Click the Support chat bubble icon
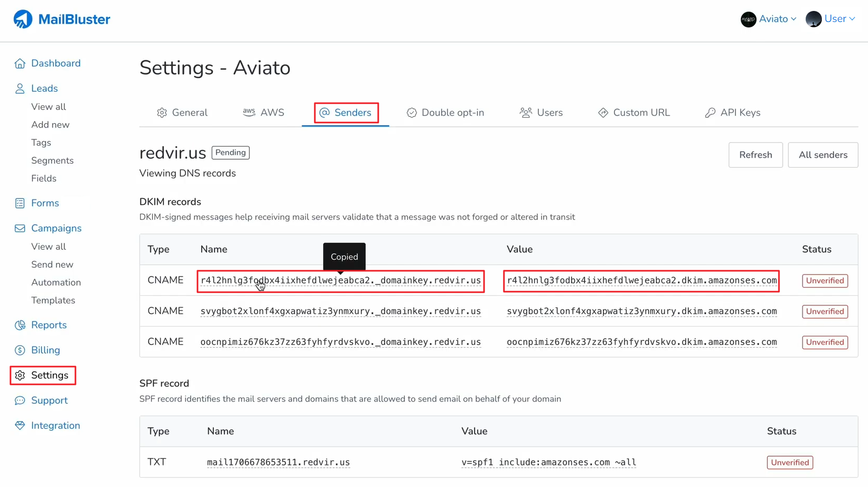The image size is (868, 487). click(20, 401)
